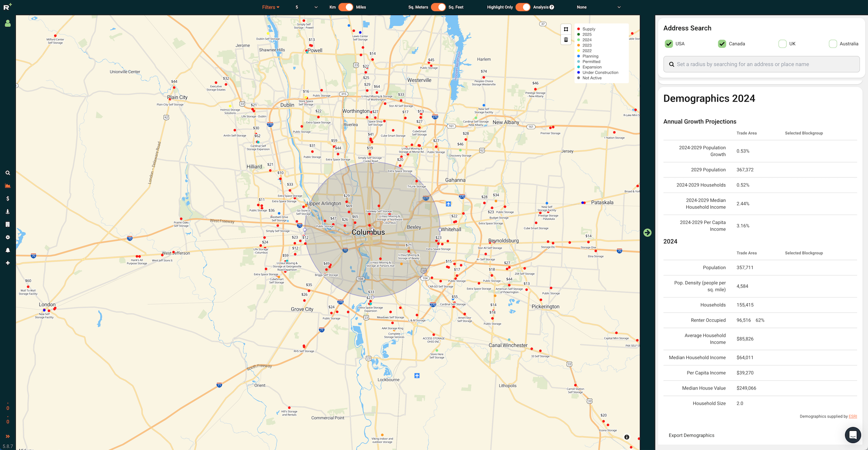Click the Per Capita Income value $39,270
The height and width of the screenshot is (450, 868).
coord(745,373)
